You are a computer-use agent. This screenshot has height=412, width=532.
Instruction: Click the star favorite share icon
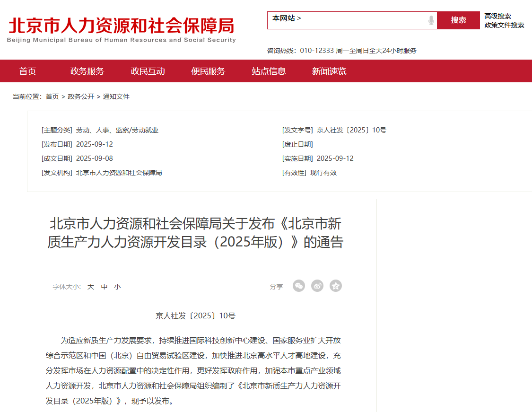pos(336,286)
